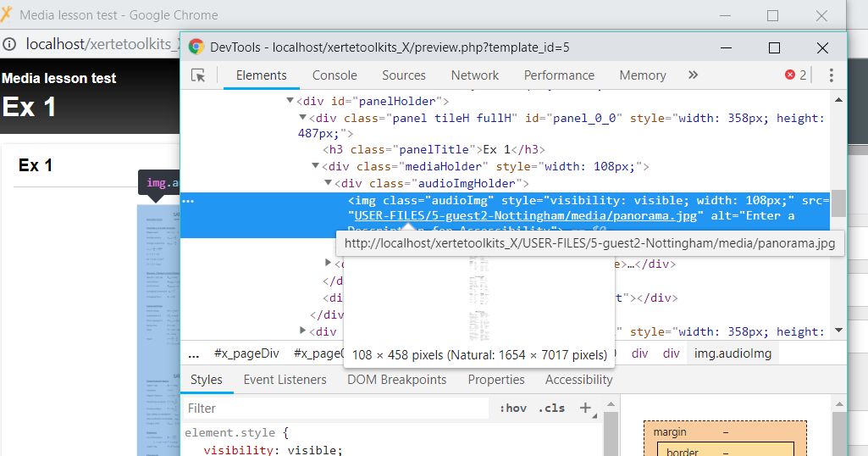The height and width of the screenshot is (456, 868).
Task: Click the Ex 1 panel heading on page
Action: (x=36, y=165)
